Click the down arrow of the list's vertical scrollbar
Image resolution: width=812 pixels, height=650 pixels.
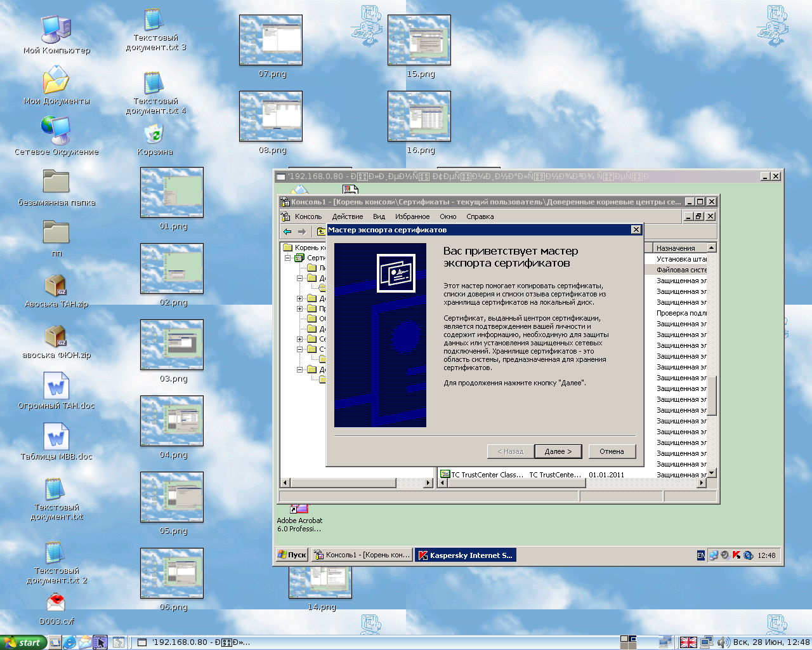712,473
